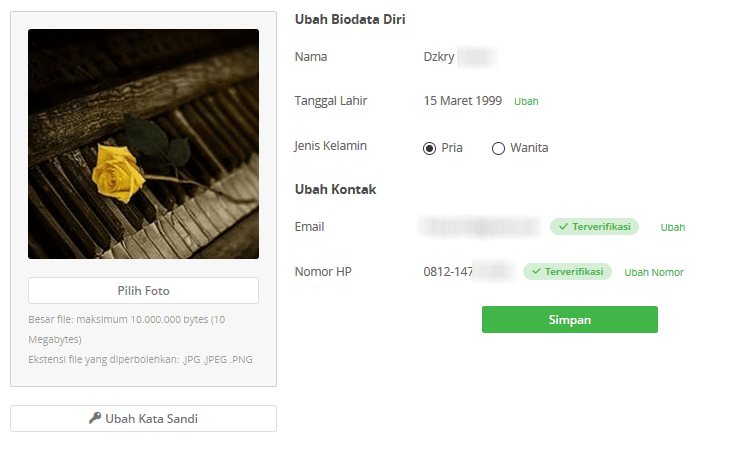Click the Nama field showing Dzkry

coord(460,57)
